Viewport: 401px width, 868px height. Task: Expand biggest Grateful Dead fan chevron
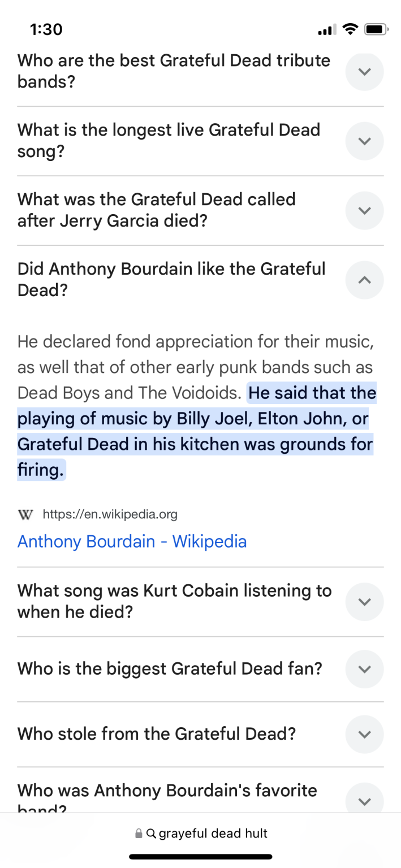pyautogui.click(x=364, y=669)
